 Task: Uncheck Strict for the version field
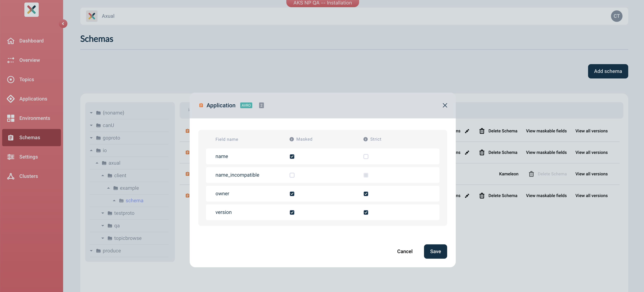[x=366, y=212]
